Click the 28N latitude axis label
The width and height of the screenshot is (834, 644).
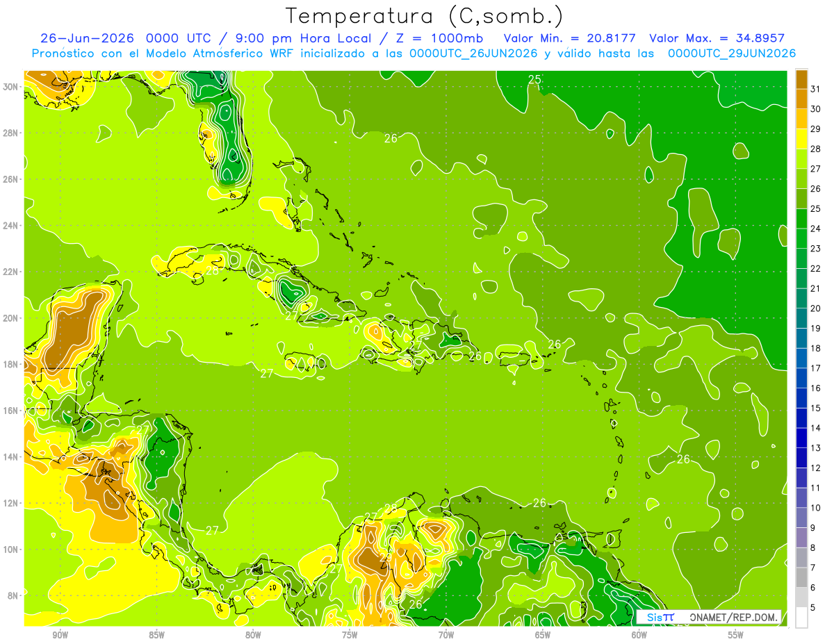point(10,133)
